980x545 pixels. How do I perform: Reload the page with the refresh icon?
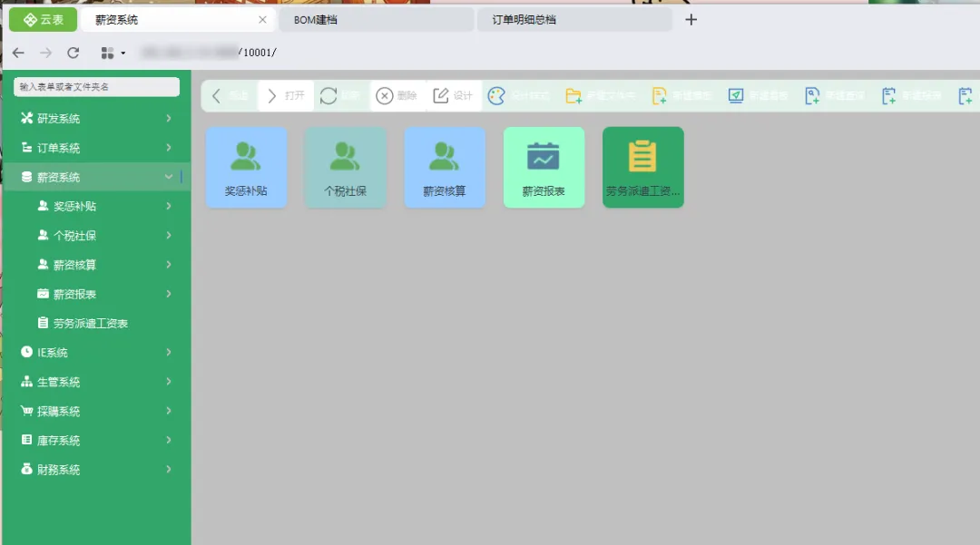pos(73,54)
